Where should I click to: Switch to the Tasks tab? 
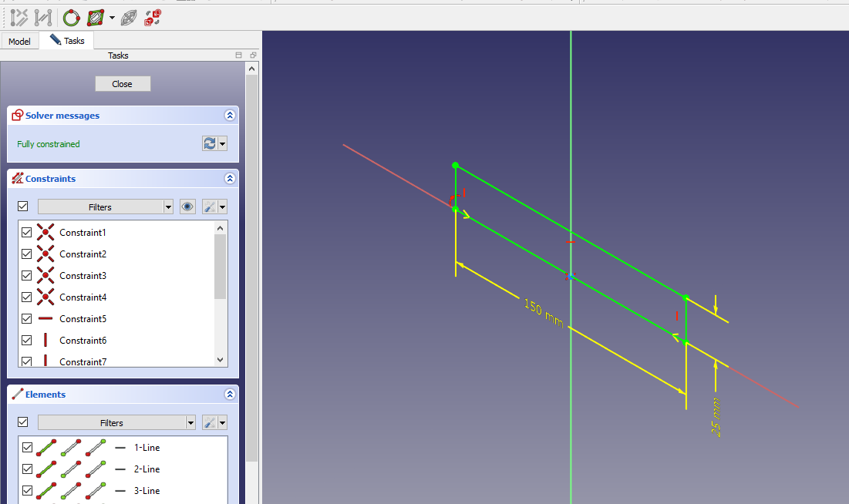[x=67, y=41]
